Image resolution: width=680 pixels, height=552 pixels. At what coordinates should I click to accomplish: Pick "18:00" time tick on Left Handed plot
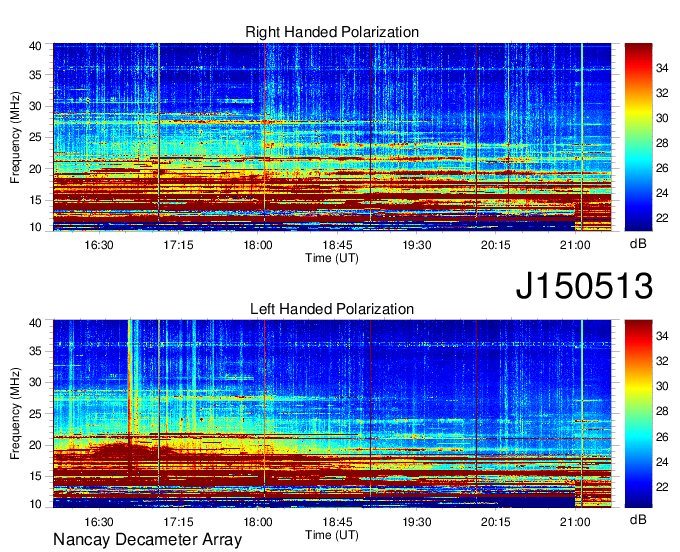point(258,522)
